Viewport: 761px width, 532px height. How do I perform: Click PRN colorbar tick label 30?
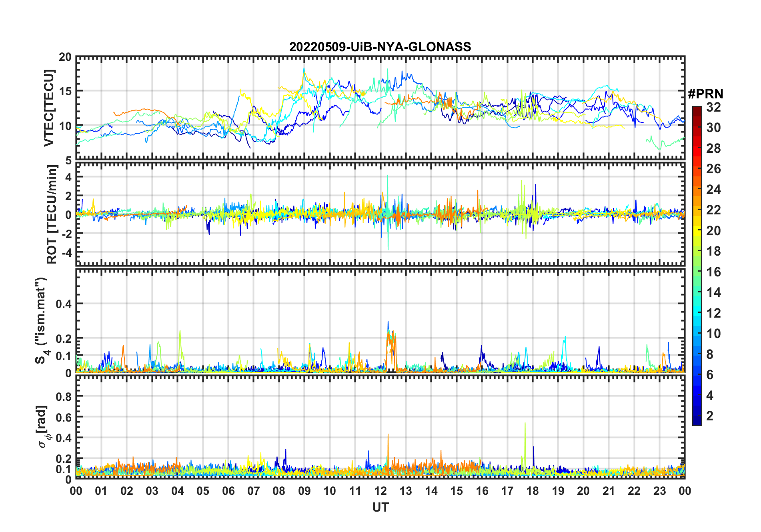(713, 128)
